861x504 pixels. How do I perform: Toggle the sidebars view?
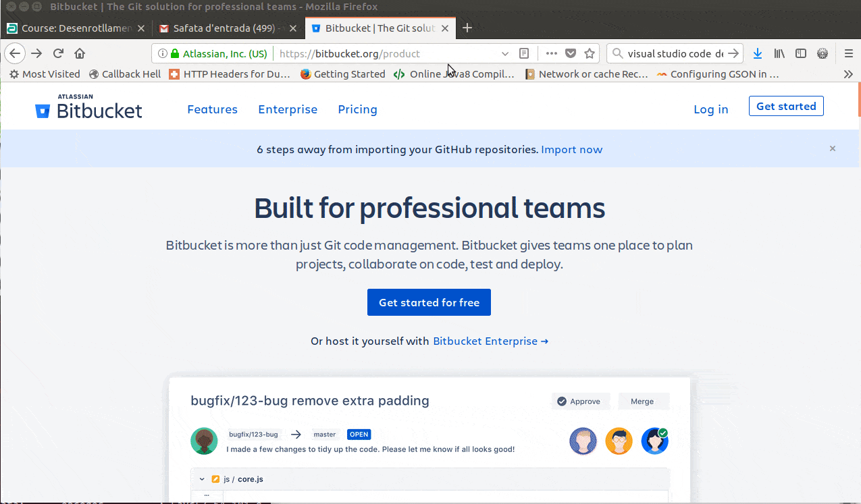click(801, 53)
